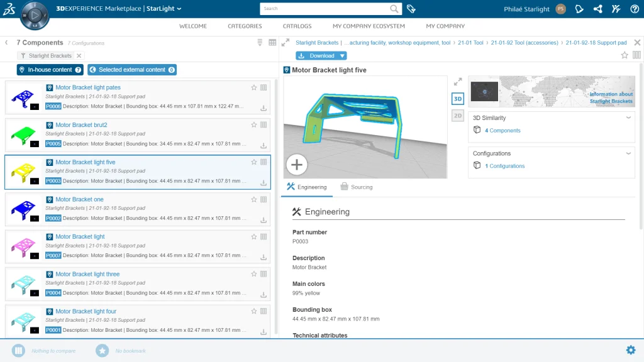Click the 3DEXPERIENCE compass icon

[34, 14]
